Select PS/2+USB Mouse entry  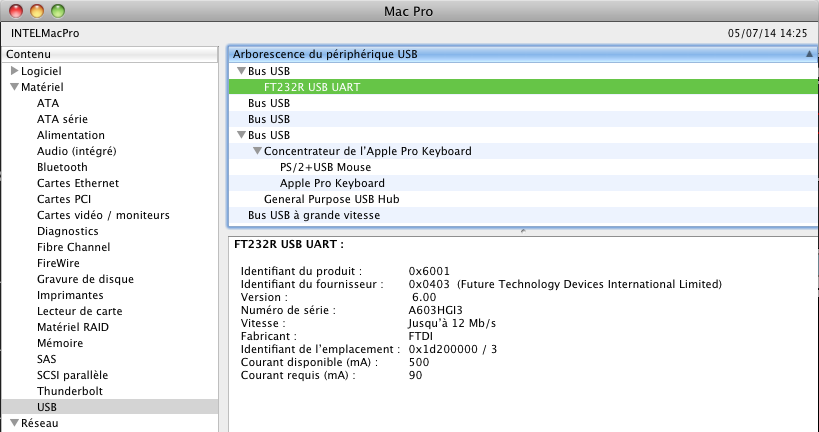tap(325, 167)
